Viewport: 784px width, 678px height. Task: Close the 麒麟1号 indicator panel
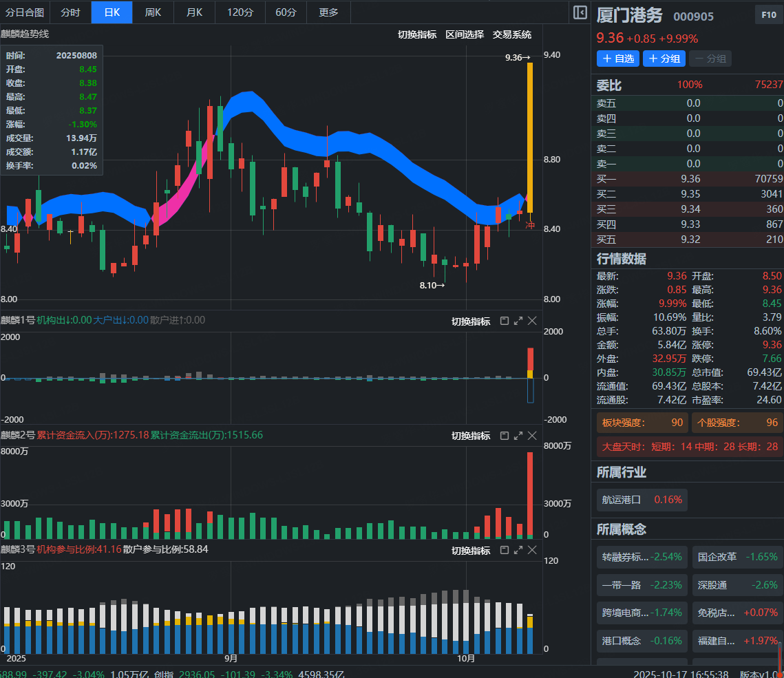point(532,321)
